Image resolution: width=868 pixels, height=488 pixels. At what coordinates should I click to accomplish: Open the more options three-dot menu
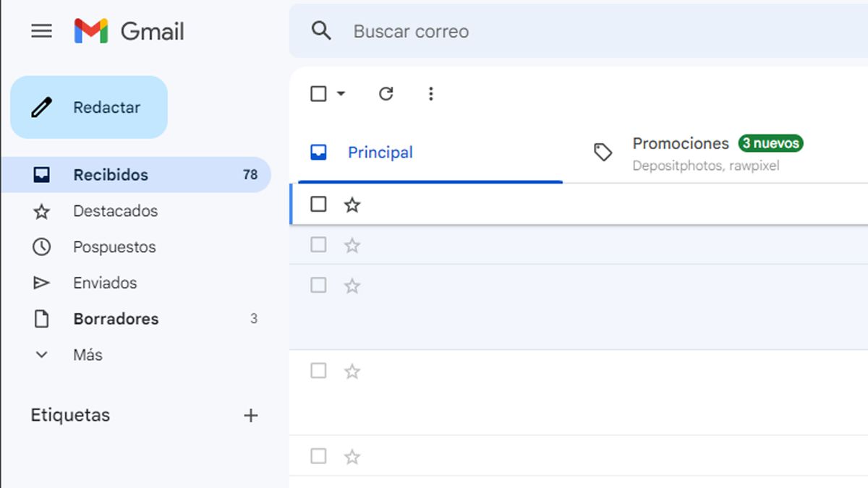431,93
